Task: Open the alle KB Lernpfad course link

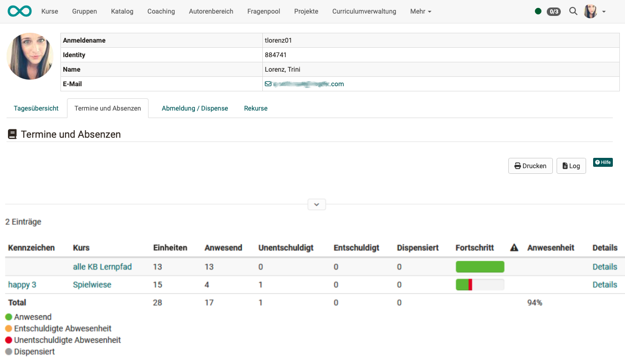Action: point(102,267)
